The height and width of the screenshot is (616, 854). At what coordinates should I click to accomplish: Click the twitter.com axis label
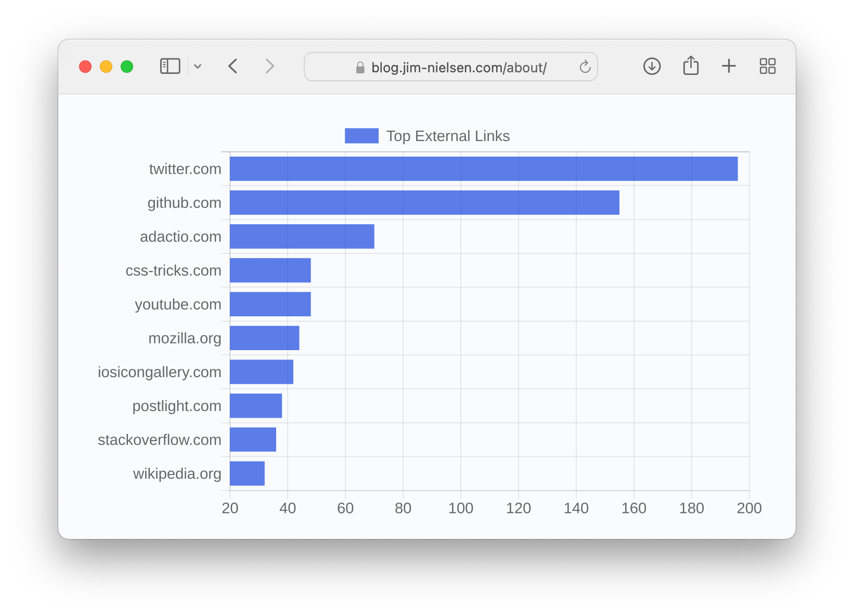coord(185,169)
